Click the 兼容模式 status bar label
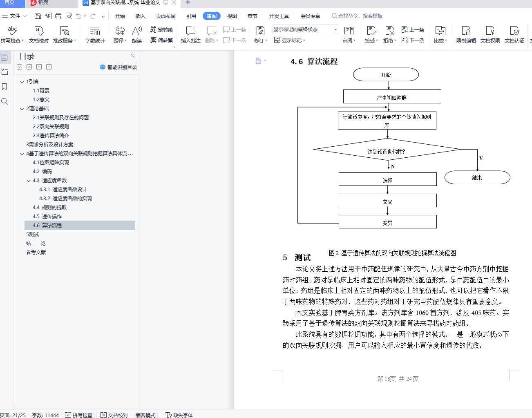 point(145,415)
